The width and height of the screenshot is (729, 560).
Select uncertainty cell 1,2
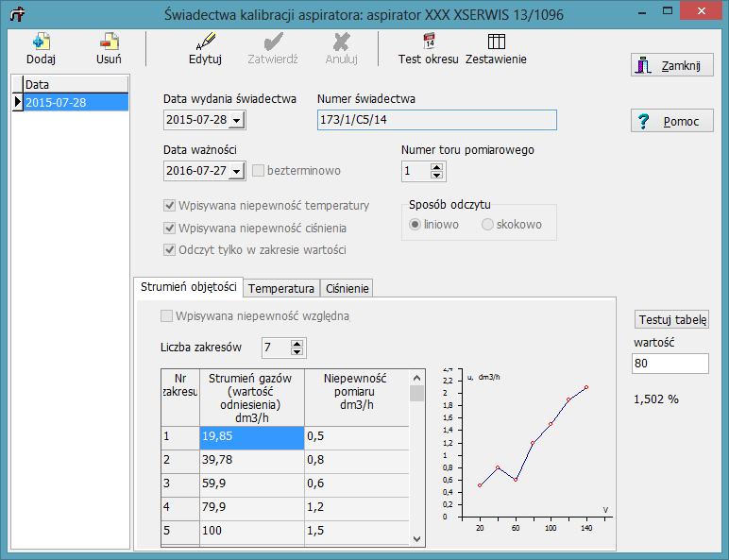(357, 508)
